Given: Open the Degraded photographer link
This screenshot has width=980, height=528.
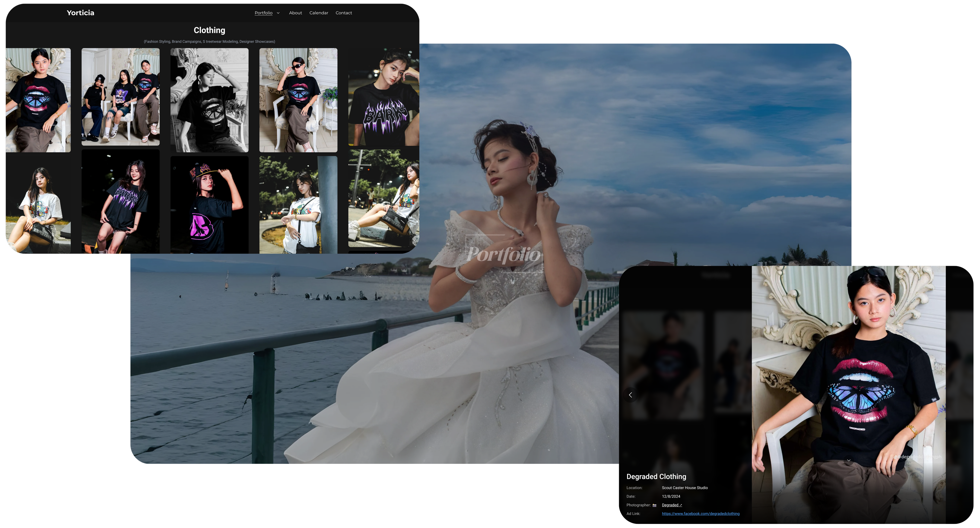Looking at the screenshot, I should click(x=671, y=505).
